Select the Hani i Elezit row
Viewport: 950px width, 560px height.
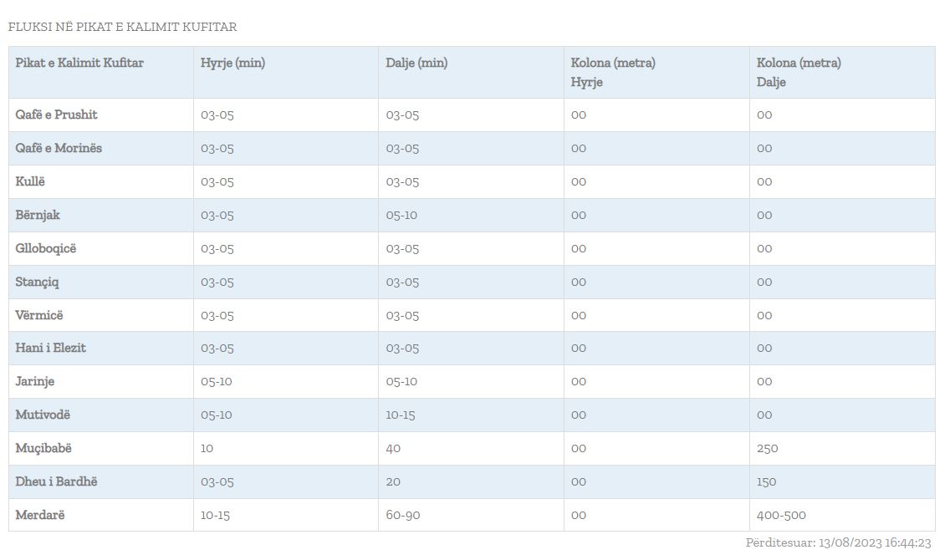[50, 348]
